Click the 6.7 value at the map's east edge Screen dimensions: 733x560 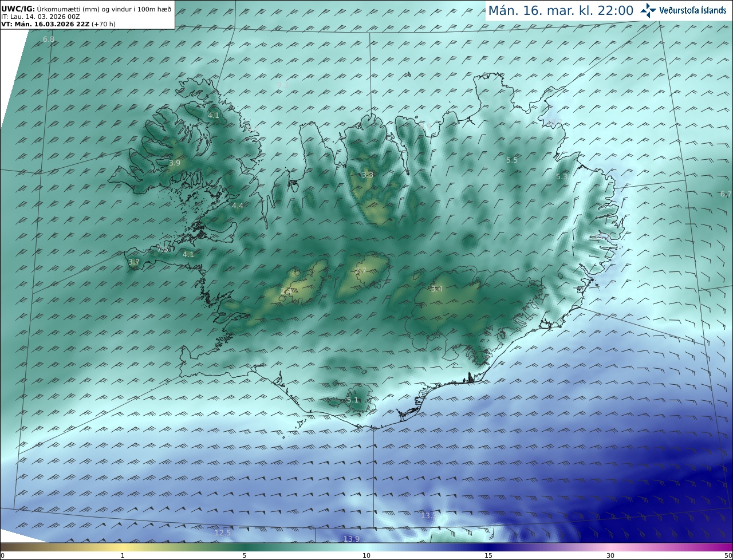tap(726, 194)
